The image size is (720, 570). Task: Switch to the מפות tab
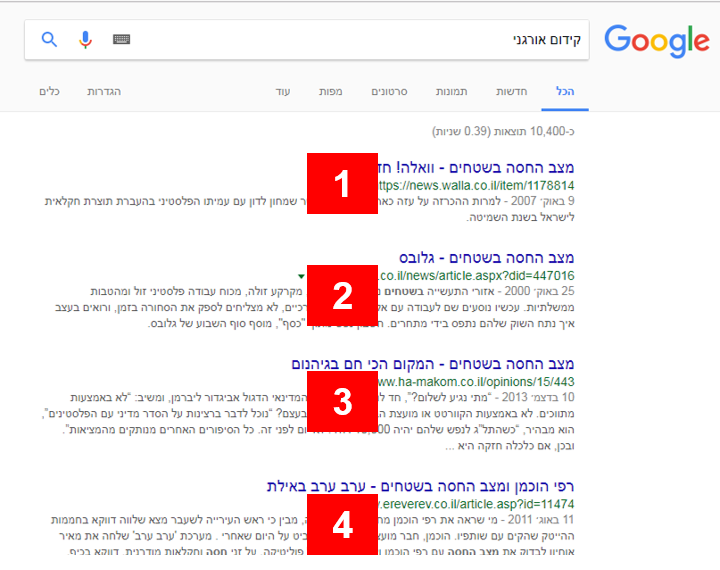click(331, 91)
